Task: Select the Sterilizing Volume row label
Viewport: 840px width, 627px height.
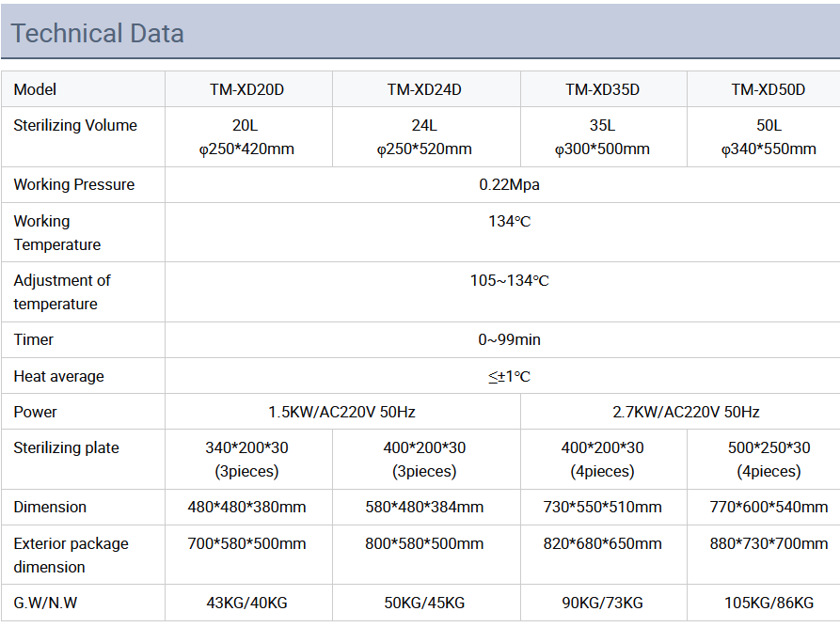Action: click(75, 125)
